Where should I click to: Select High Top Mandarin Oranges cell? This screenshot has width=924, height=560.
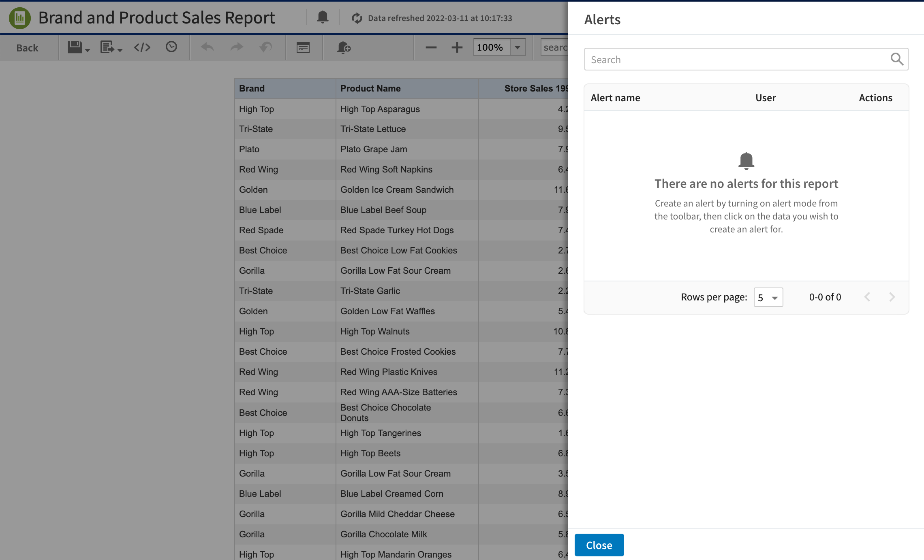coord(407,553)
